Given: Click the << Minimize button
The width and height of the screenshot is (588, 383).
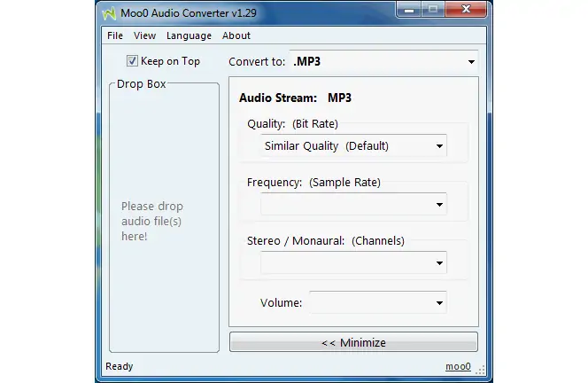Looking at the screenshot, I should tap(353, 342).
